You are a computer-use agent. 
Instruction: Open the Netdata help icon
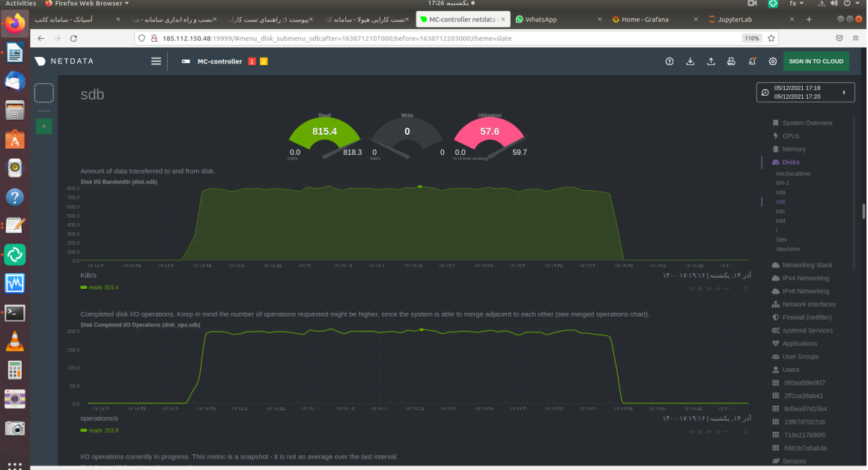(670, 61)
